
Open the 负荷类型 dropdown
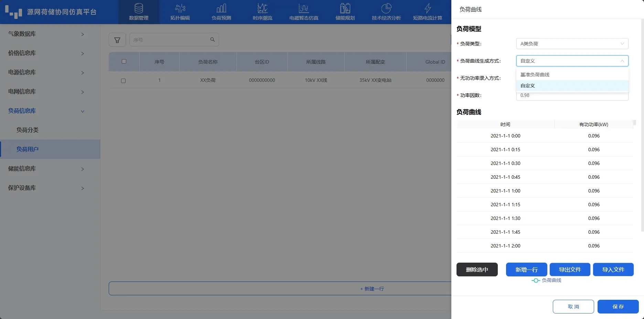(x=572, y=44)
